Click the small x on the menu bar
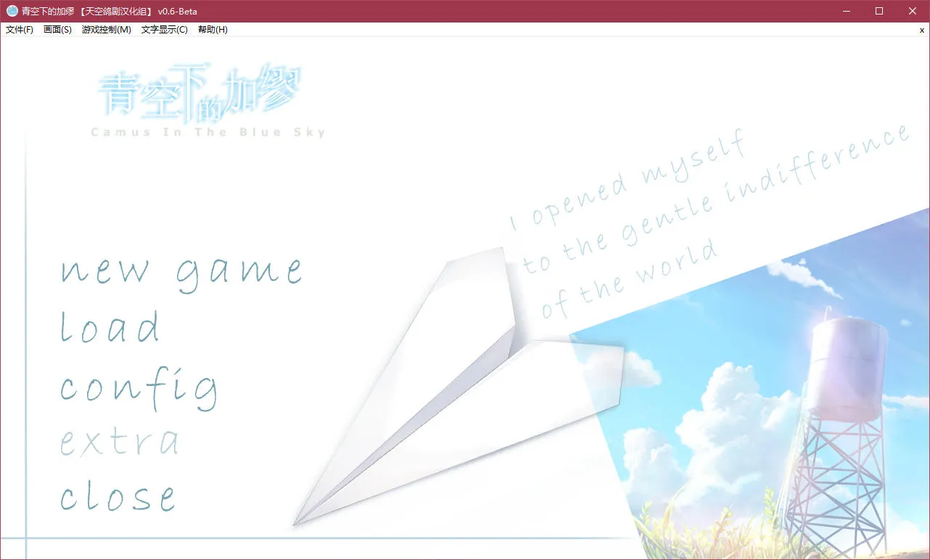 coord(921,30)
